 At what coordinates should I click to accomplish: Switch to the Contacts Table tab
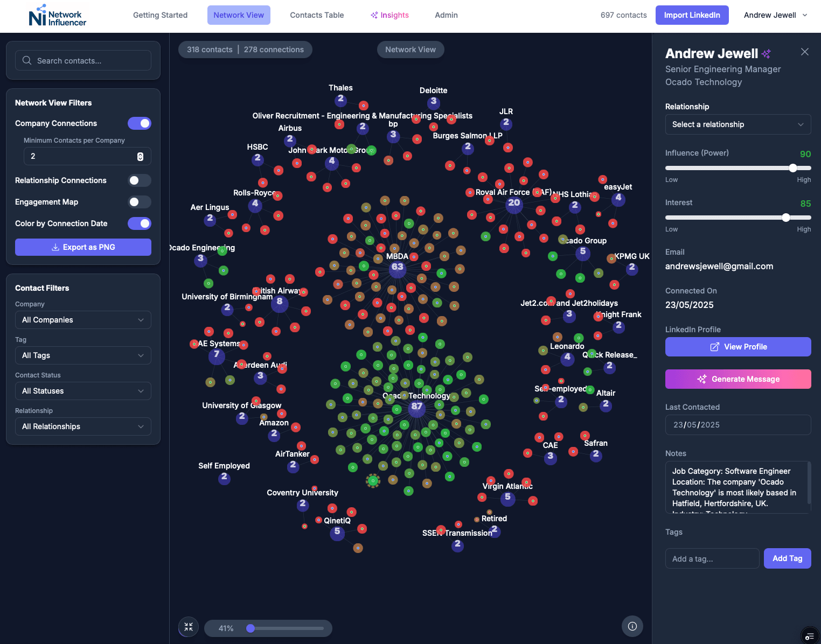pos(317,15)
